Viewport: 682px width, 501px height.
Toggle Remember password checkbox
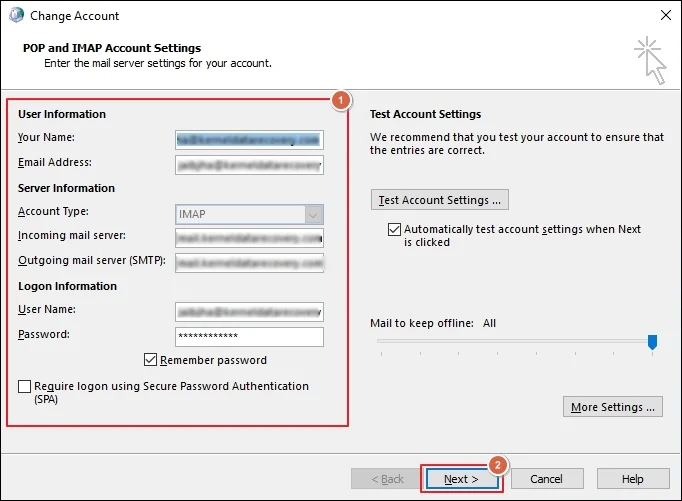150,360
